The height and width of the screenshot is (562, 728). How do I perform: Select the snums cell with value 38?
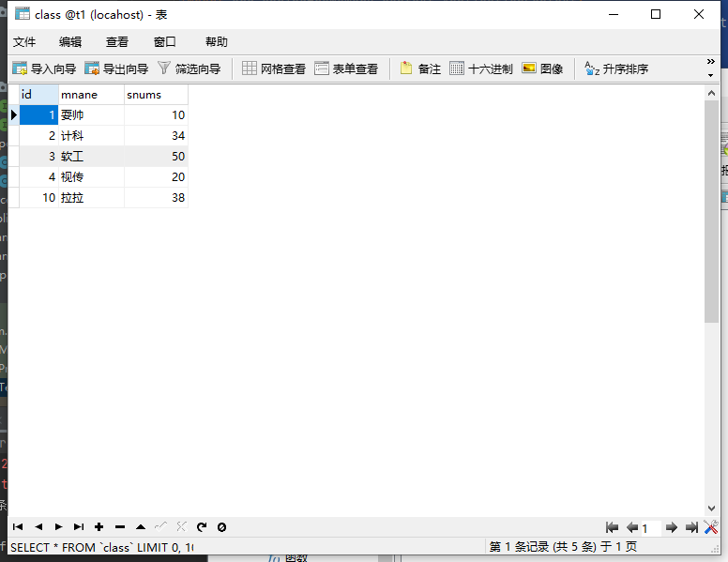click(156, 197)
